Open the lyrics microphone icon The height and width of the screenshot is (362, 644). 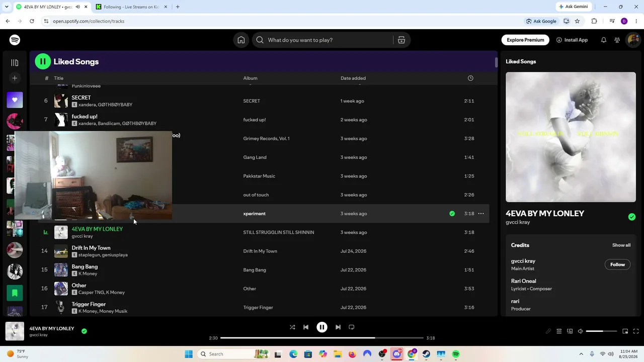coord(548,331)
